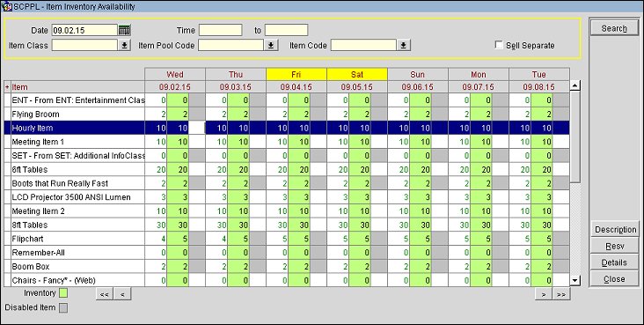Click the scrollbar down arrow
This screenshot has height=325, width=644.
[x=575, y=281]
